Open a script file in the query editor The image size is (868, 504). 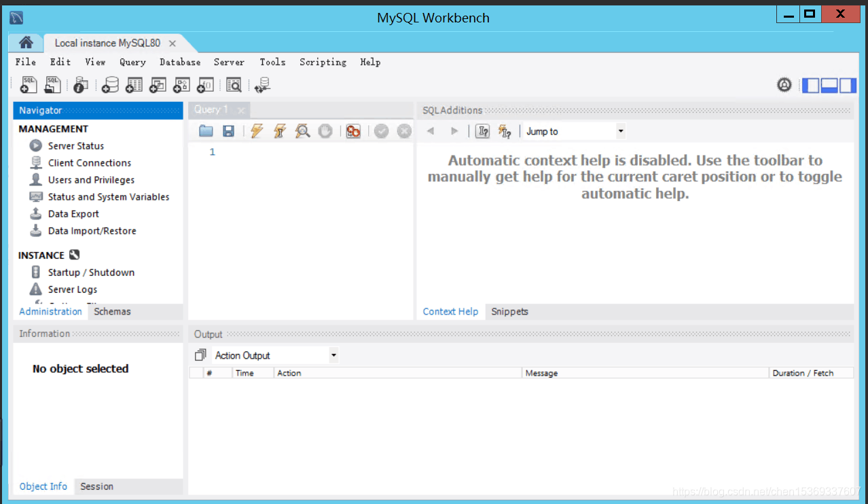pos(206,131)
